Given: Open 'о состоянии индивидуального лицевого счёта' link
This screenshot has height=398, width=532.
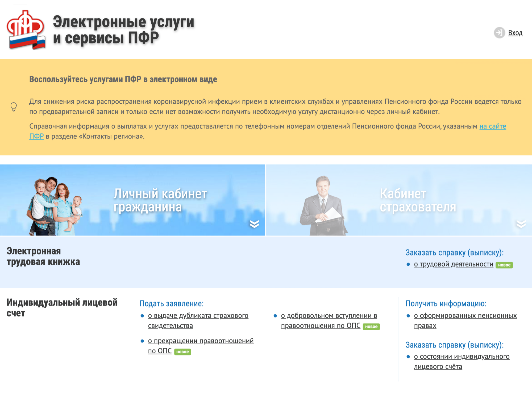Looking at the screenshot, I should pos(462,362).
